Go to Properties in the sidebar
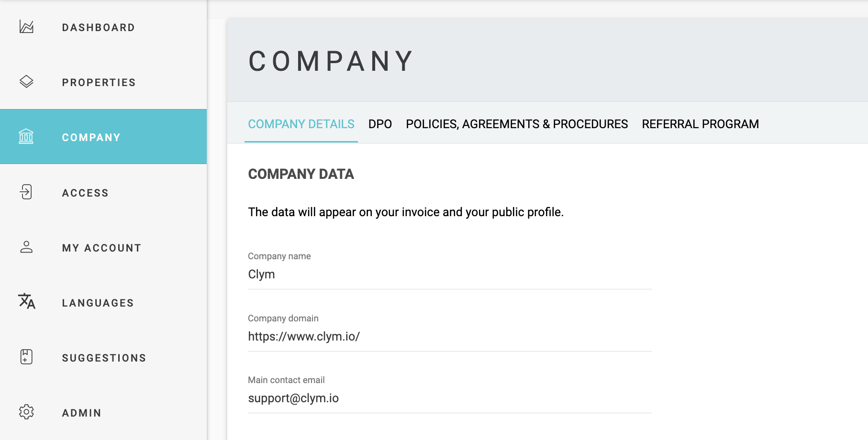This screenshot has width=868, height=440. pyautogui.click(x=103, y=82)
